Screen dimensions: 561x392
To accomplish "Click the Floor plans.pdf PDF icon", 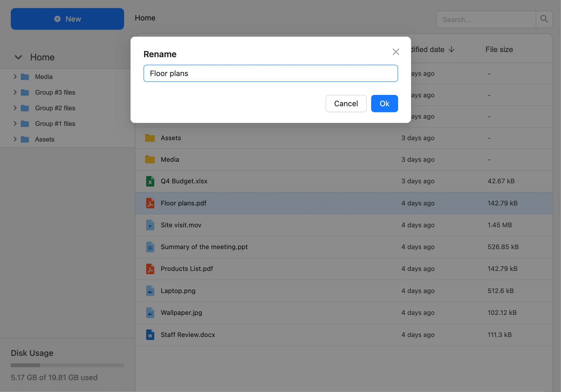I will click(150, 203).
